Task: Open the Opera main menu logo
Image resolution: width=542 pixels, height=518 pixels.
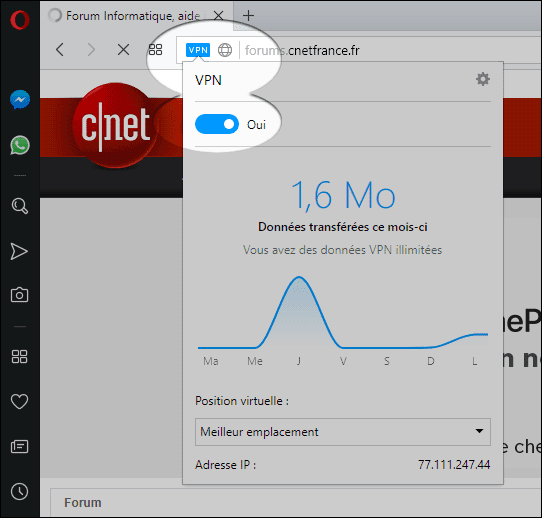Action: [x=20, y=20]
